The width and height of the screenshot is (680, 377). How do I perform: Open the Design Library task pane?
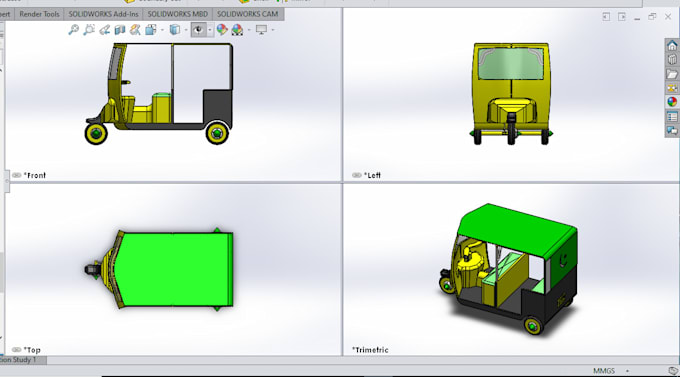(672, 59)
